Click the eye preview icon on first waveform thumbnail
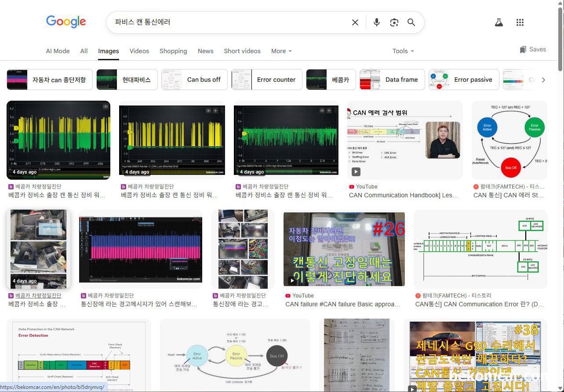564x392 pixels. (x=106, y=106)
